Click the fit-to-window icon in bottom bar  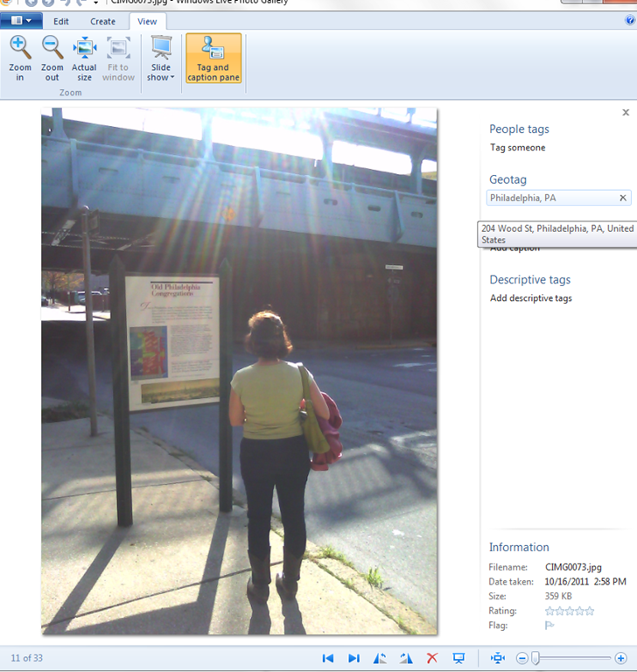pyautogui.click(x=498, y=658)
